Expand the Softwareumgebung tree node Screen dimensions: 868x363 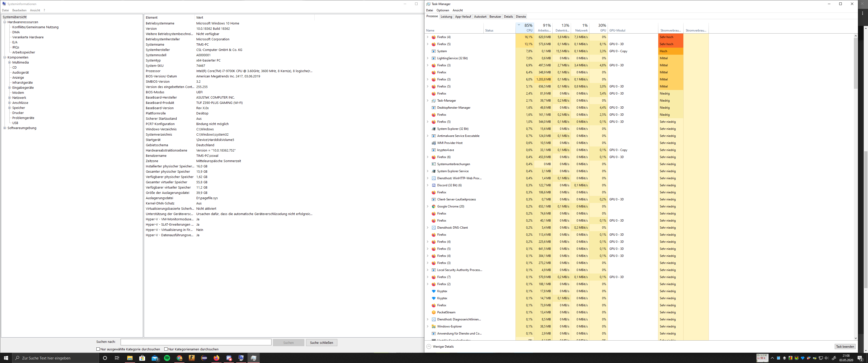coord(5,128)
